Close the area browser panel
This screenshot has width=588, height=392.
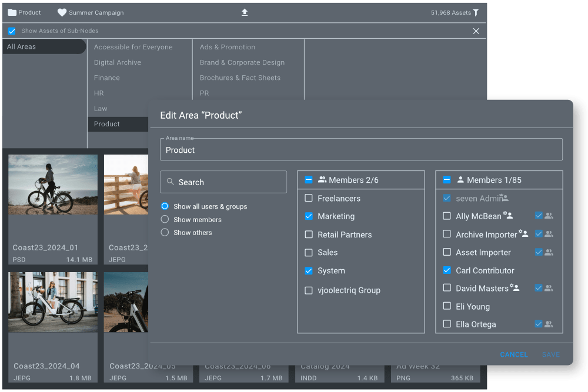pos(476,31)
